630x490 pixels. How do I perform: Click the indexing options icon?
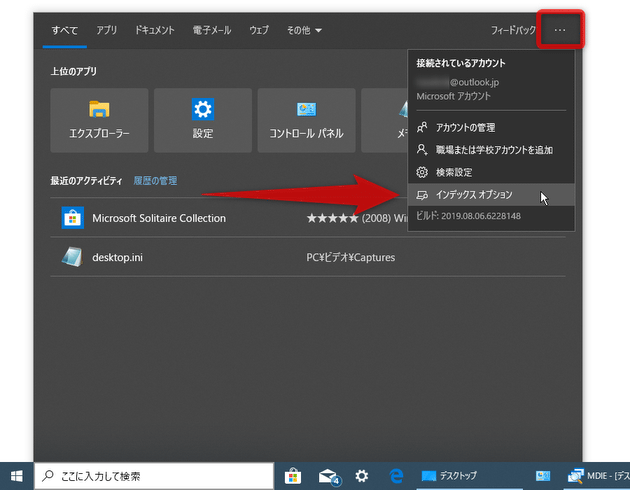pos(422,195)
